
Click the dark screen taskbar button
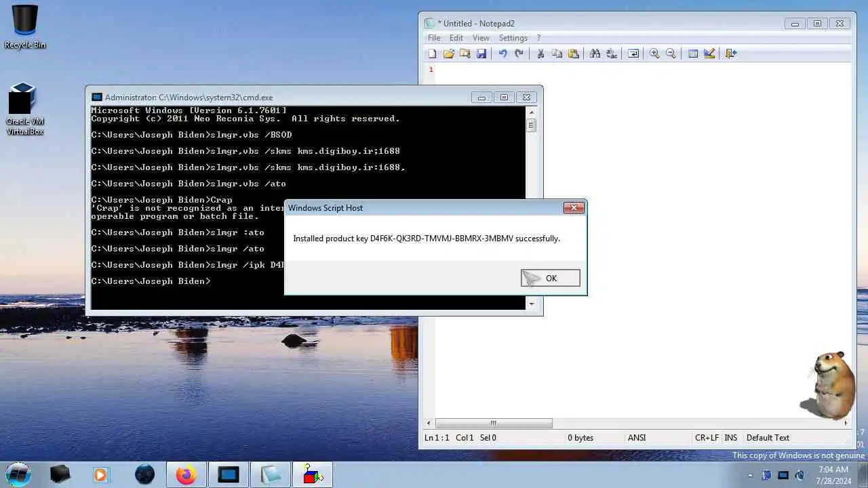229,474
